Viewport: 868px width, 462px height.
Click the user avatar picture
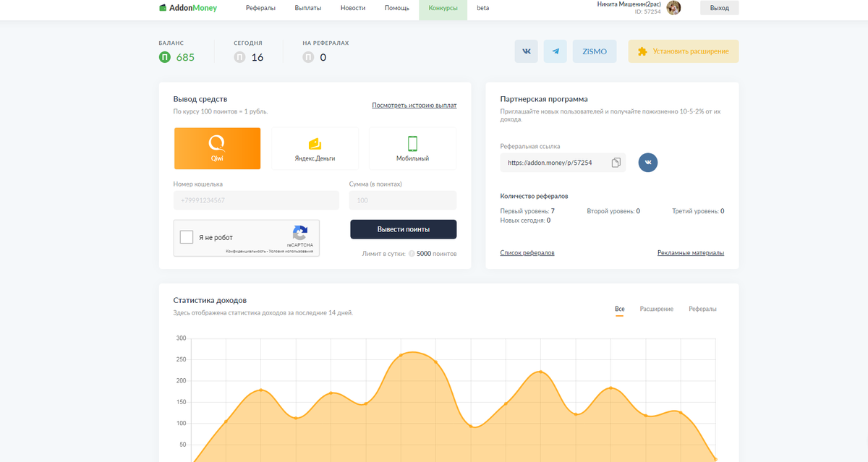click(x=673, y=8)
